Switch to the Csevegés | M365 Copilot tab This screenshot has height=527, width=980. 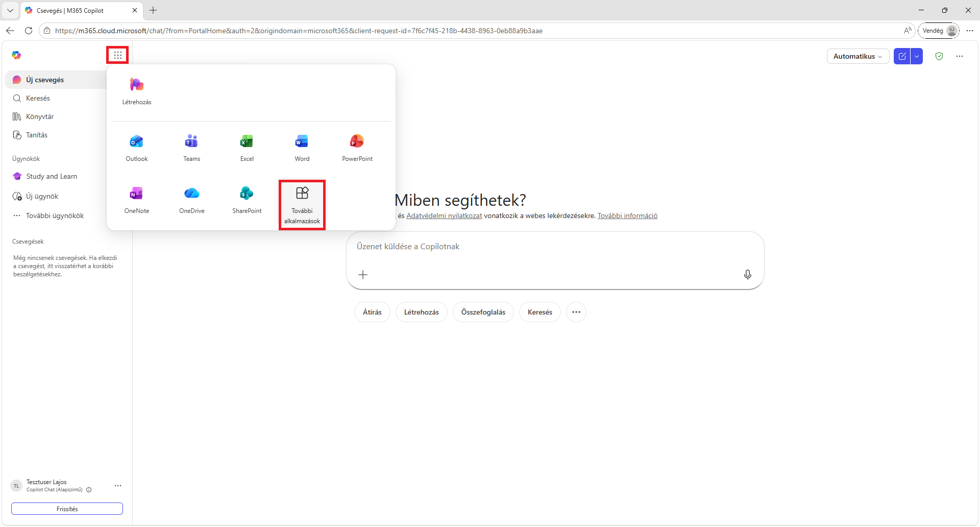[82, 10]
